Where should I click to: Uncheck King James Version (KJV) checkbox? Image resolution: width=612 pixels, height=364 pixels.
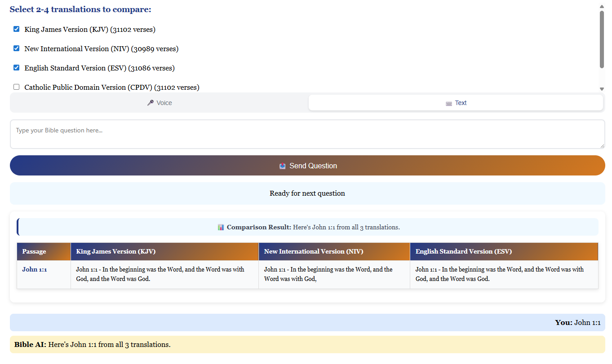[17, 29]
